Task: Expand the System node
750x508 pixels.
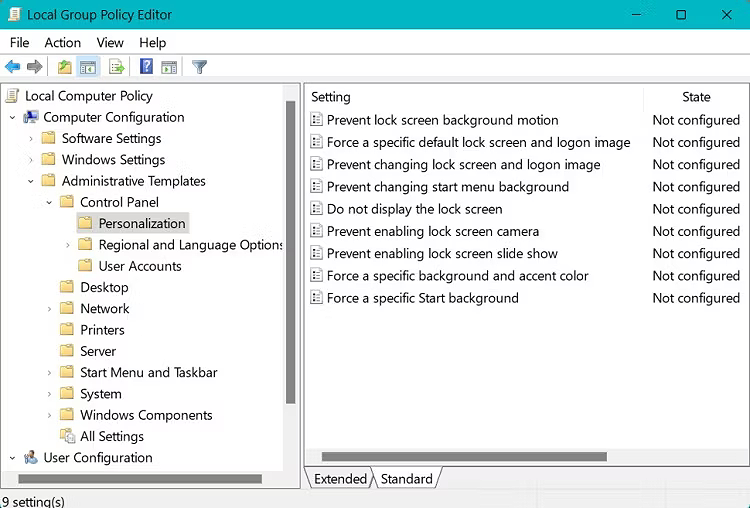Action: (x=49, y=394)
